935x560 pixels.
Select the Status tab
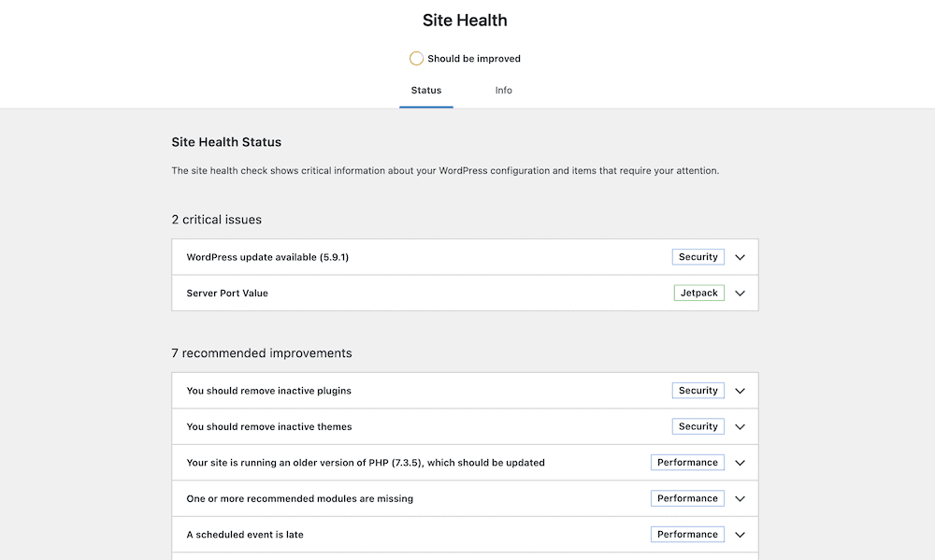click(426, 90)
